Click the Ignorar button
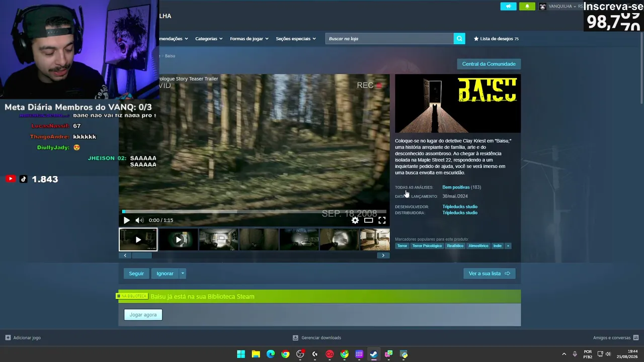 (x=165, y=274)
